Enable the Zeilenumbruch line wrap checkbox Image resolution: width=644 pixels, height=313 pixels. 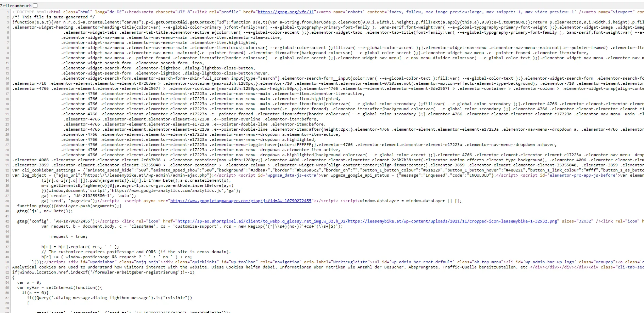35,5
